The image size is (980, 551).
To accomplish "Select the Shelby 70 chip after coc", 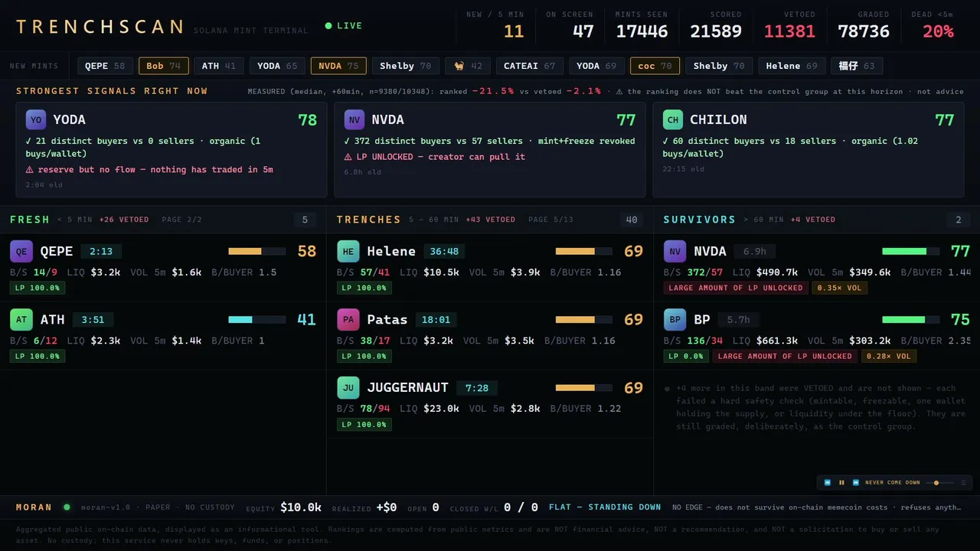I will pos(719,66).
